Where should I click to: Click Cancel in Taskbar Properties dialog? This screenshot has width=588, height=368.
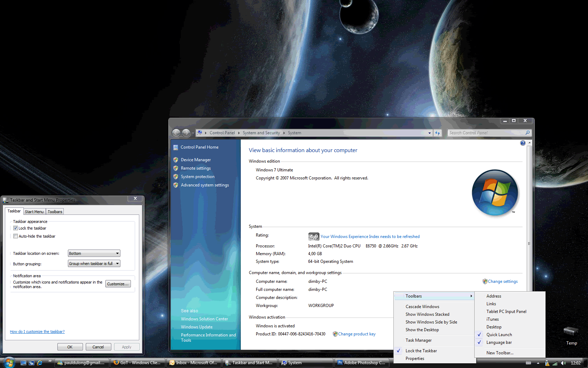coord(98,347)
